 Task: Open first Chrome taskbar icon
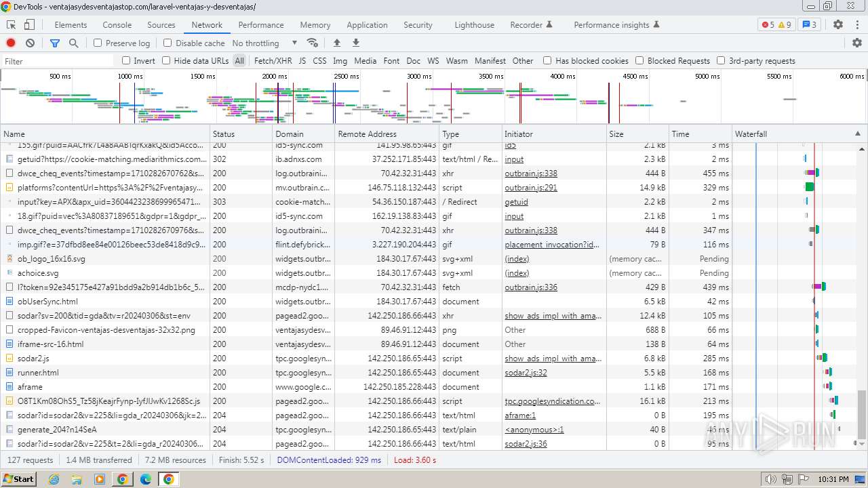pyautogui.click(x=122, y=479)
